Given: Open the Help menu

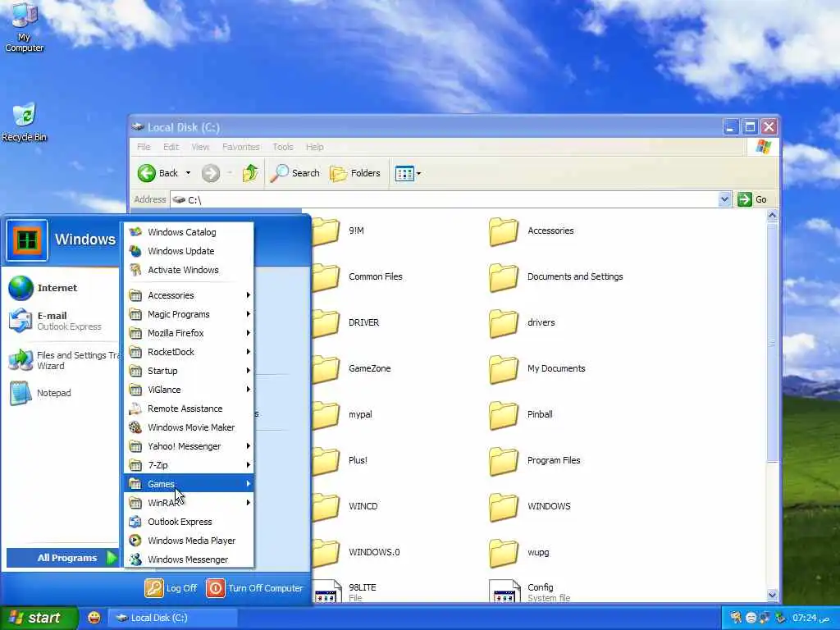Looking at the screenshot, I should 314,147.
